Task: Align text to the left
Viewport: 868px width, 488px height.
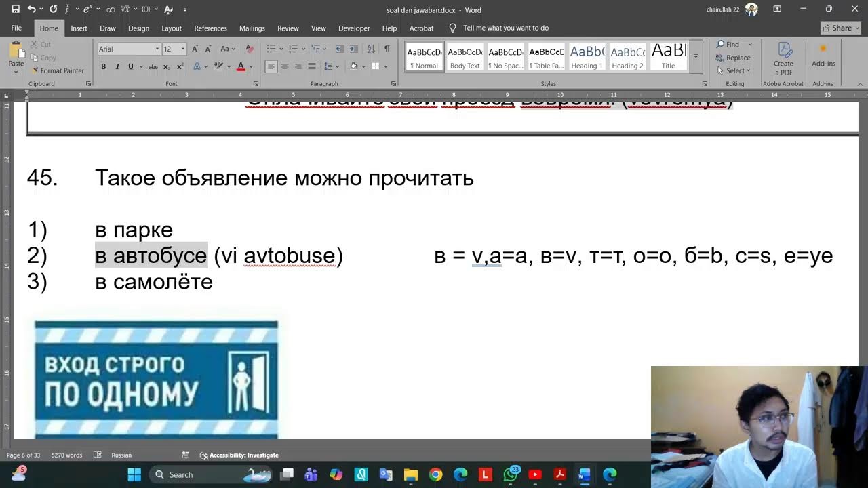Action: (271, 66)
